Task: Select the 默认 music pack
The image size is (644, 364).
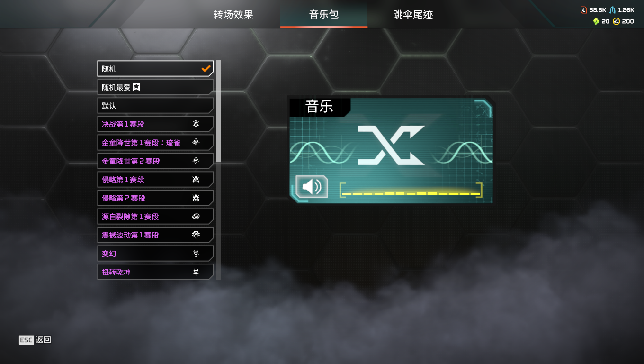Action: (x=155, y=106)
